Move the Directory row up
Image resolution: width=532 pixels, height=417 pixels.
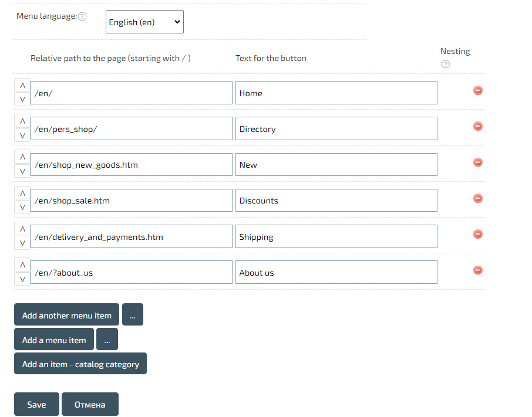coord(22,121)
